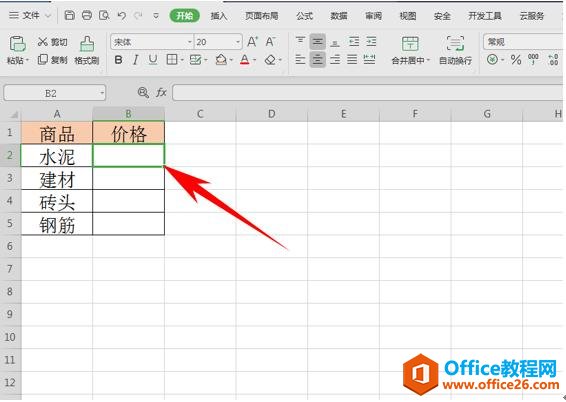Toggle horizontal center alignment
Viewport: 566px width, 402px height.
(318, 60)
